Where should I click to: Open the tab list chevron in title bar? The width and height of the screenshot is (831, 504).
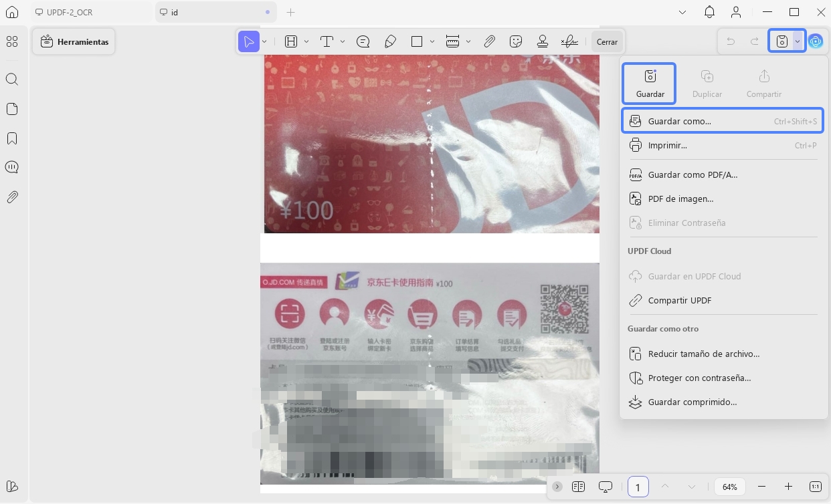pyautogui.click(x=682, y=12)
